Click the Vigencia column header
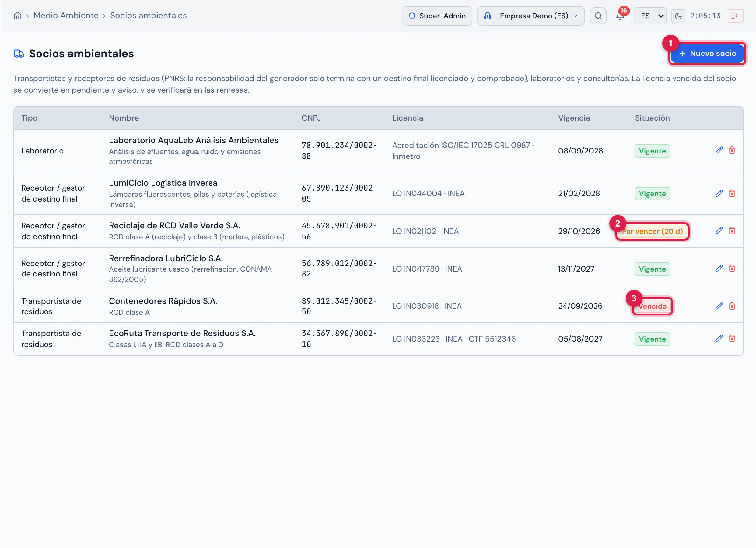This screenshot has width=756, height=548. pyautogui.click(x=574, y=118)
